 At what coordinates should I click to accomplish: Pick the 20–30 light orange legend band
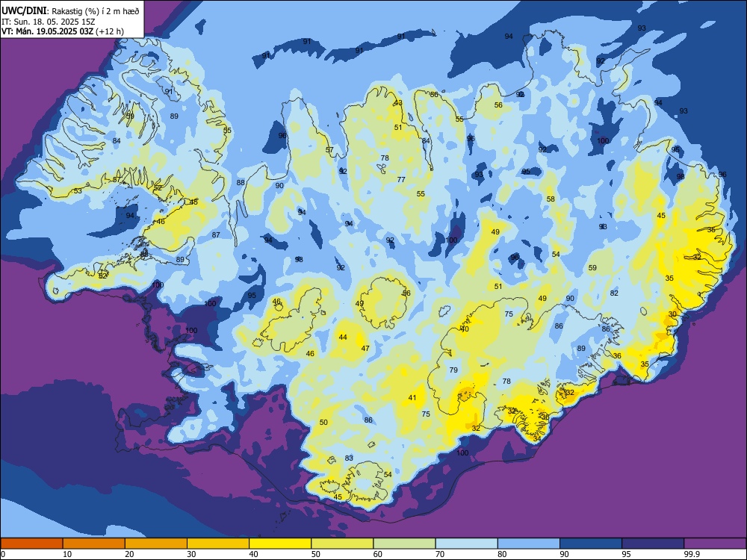(156, 544)
